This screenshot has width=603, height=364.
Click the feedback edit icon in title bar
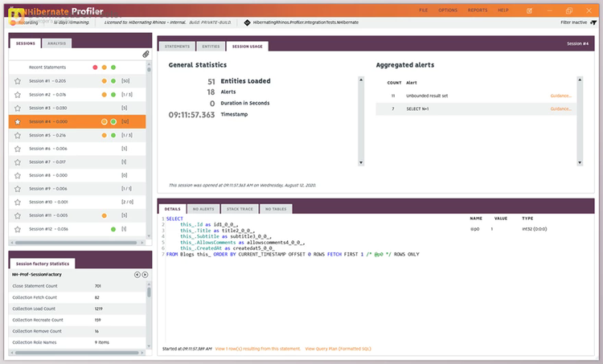pyautogui.click(x=530, y=10)
